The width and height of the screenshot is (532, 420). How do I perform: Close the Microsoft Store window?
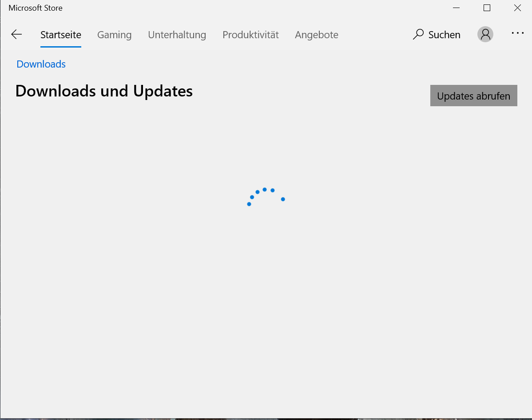[x=517, y=8]
